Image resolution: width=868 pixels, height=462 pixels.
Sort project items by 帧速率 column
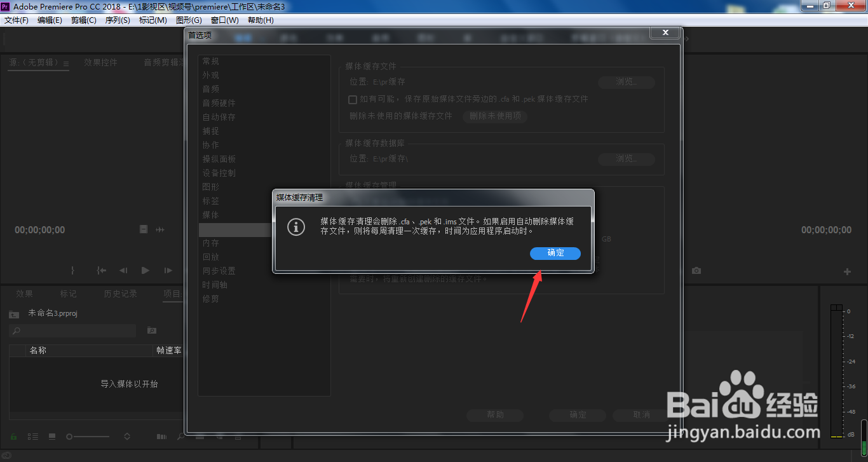pyautogui.click(x=169, y=350)
